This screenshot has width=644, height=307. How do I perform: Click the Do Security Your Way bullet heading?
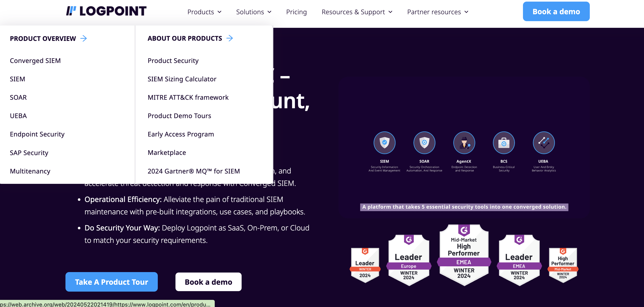point(122,228)
